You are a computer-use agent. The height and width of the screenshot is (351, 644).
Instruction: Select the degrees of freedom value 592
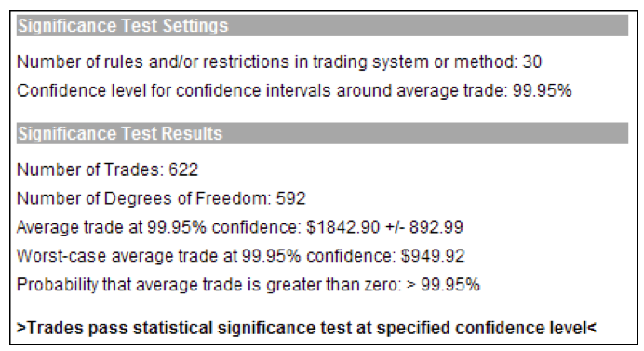(x=290, y=198)
